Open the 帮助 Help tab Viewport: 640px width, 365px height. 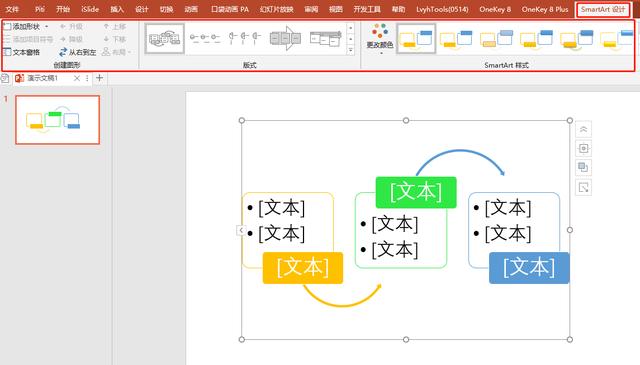[x=398, y=9]
